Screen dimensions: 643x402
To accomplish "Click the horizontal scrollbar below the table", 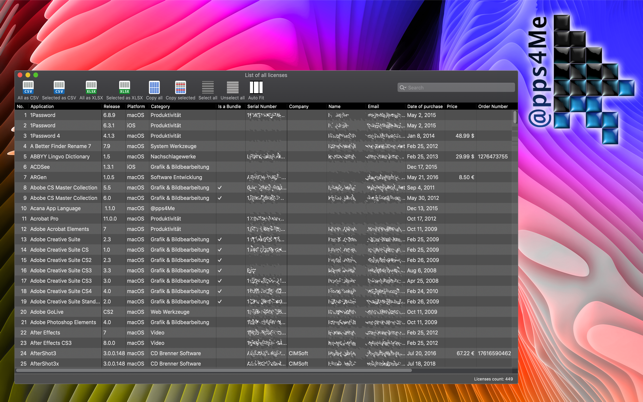I will point(213,370).
